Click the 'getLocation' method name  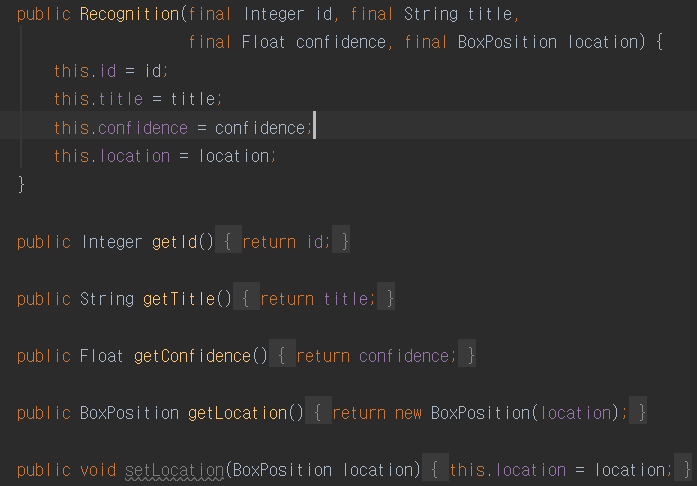(237, 413)
